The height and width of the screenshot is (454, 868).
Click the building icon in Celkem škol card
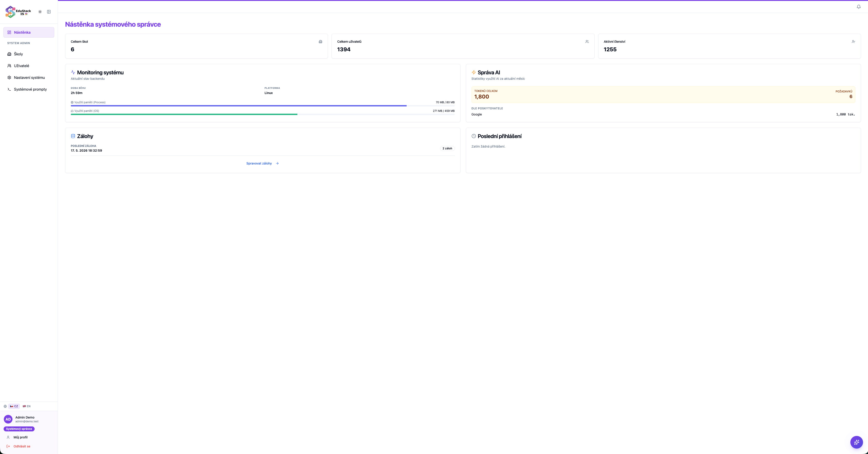[320, 42]
